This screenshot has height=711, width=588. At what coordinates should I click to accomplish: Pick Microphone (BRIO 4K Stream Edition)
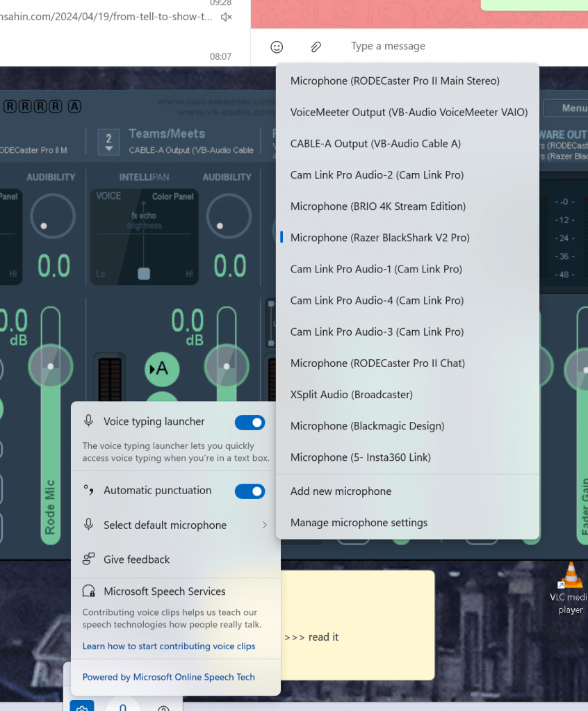click(407, 206)
